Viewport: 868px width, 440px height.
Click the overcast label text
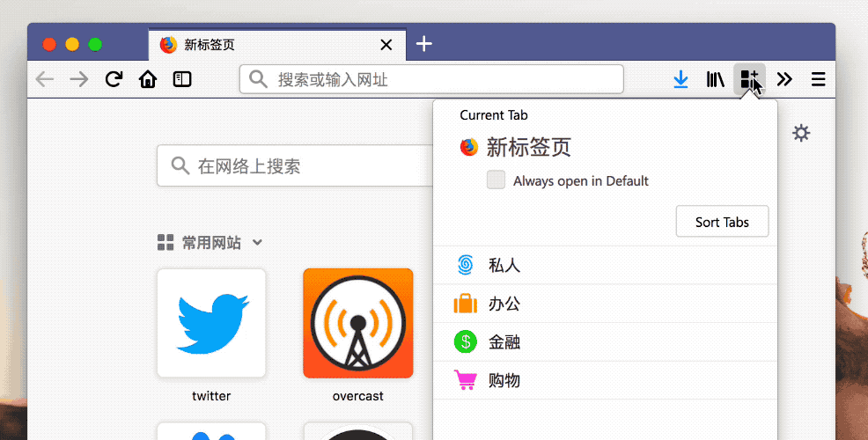click(358, 396)
